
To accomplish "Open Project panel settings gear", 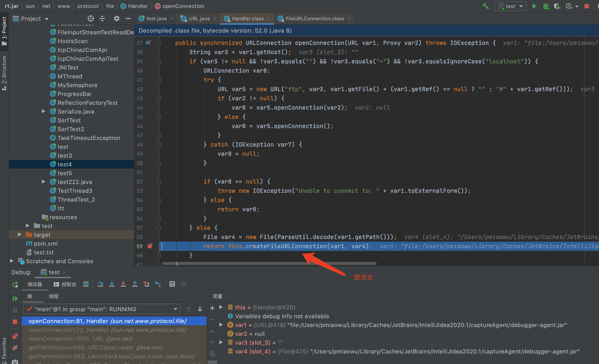I will [117, 18].
